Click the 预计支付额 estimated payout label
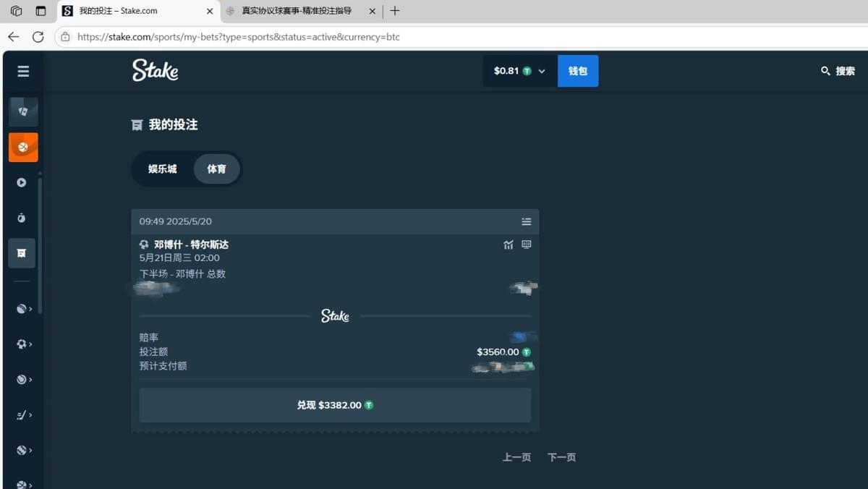Screen dimensions: 868x489 (163, 366)
